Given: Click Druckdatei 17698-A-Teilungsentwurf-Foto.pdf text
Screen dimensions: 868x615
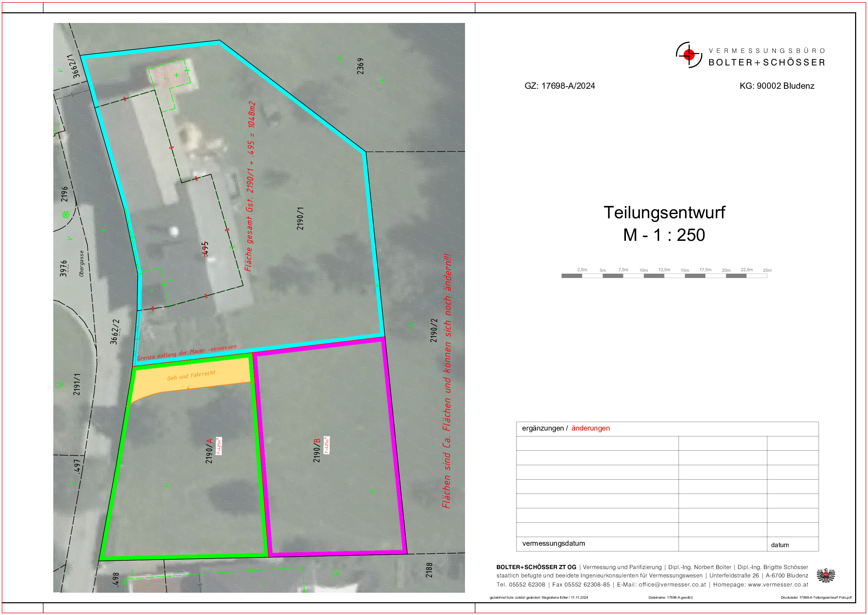Looking at the screenshot, I should [x=816, y=598].
